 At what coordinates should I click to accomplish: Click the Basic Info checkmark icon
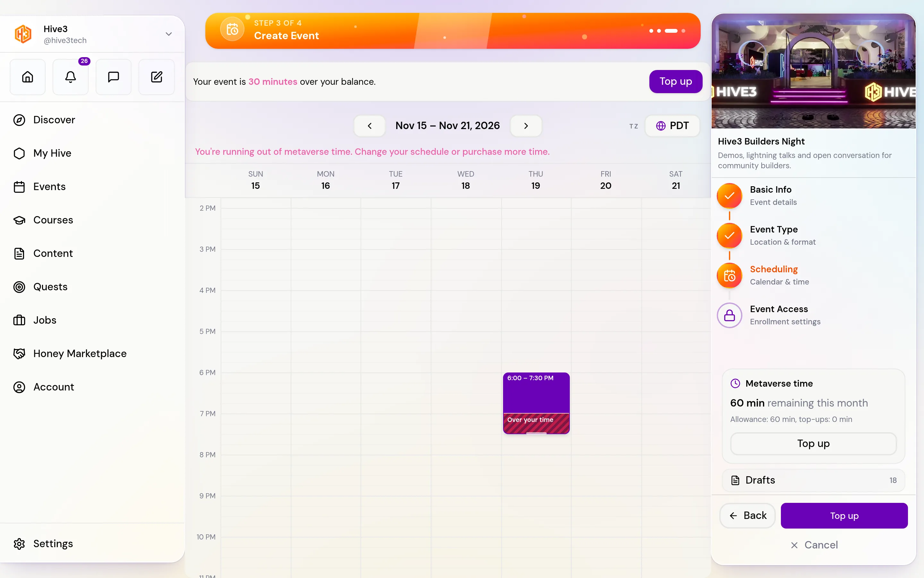tap(729, 196)
